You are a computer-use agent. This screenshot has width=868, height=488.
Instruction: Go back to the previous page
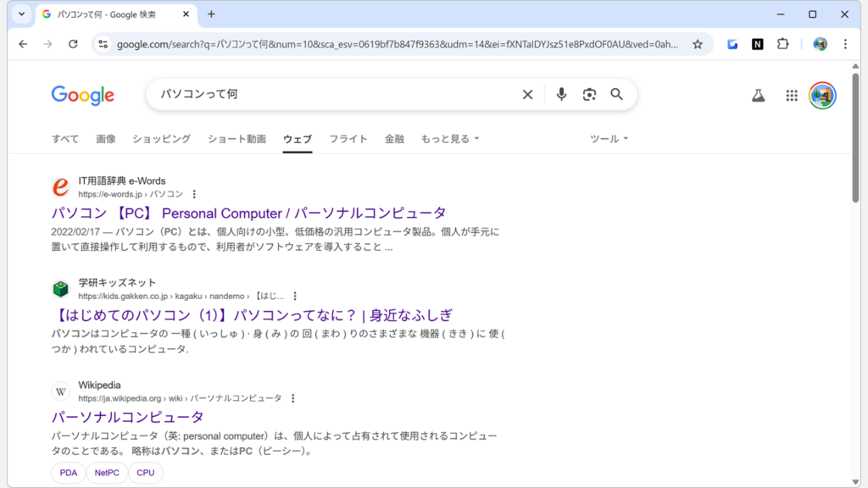point(23,44)
